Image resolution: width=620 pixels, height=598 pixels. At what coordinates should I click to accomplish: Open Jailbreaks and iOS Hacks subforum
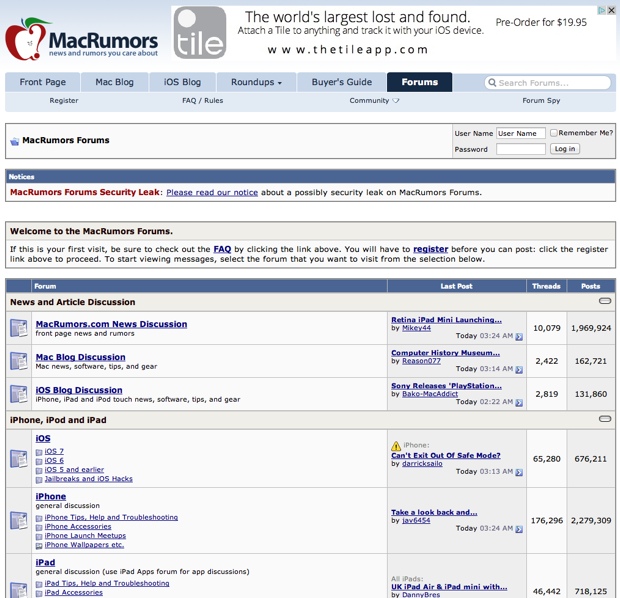[89, 479]
